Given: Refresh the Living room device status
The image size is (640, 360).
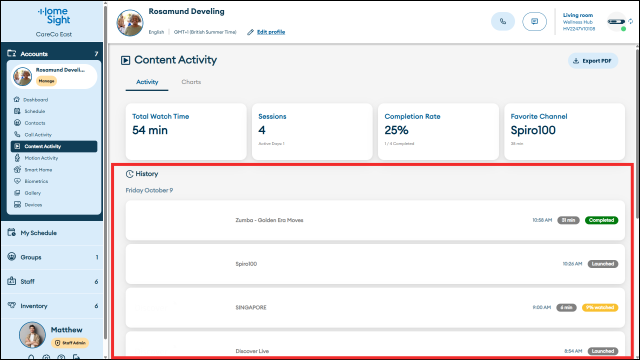Looking at the screenshot, I should 631,21.
